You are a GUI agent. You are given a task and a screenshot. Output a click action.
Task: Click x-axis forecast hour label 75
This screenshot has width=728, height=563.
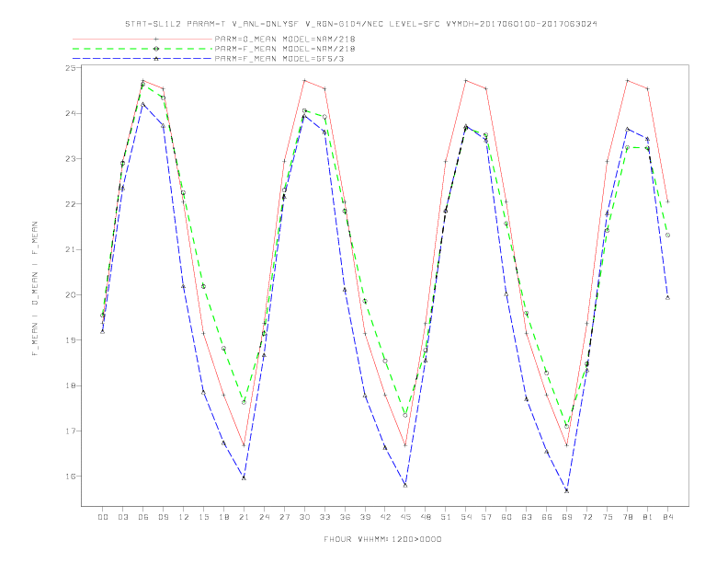click(608, 517)
